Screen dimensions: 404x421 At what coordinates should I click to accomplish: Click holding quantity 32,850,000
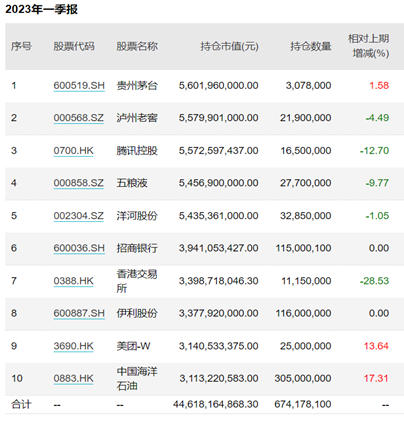[x=306, y=216]
